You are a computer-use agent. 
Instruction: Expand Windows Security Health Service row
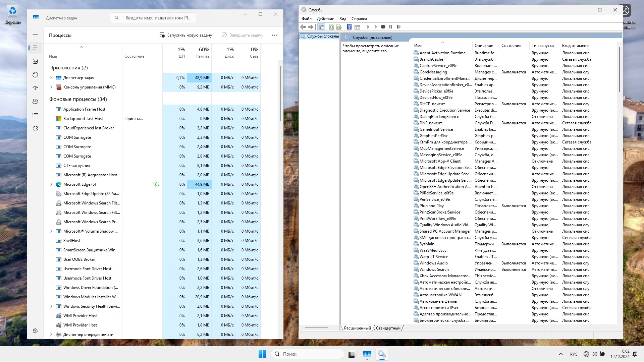51,306
